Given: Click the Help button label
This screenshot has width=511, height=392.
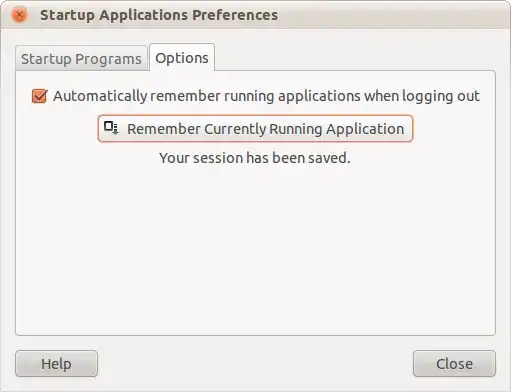Looking at the screenshot, I should coord(56,364).
